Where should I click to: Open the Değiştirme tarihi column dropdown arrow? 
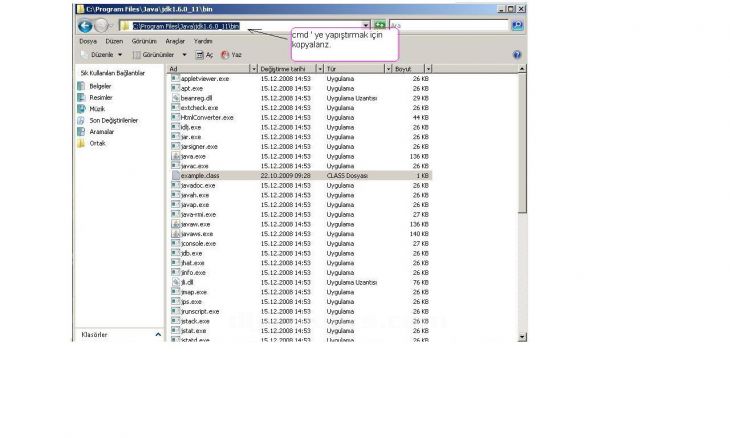point(320,69)
